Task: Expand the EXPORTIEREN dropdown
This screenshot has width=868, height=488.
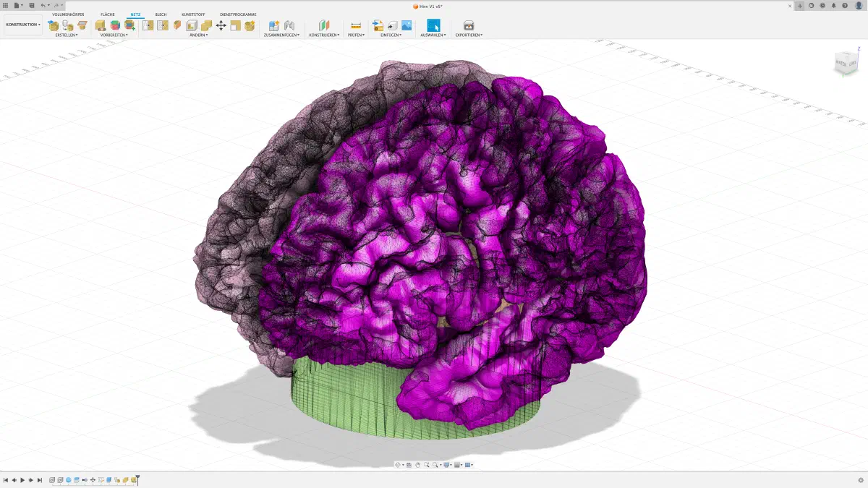Action: click(x=469, y=35)
